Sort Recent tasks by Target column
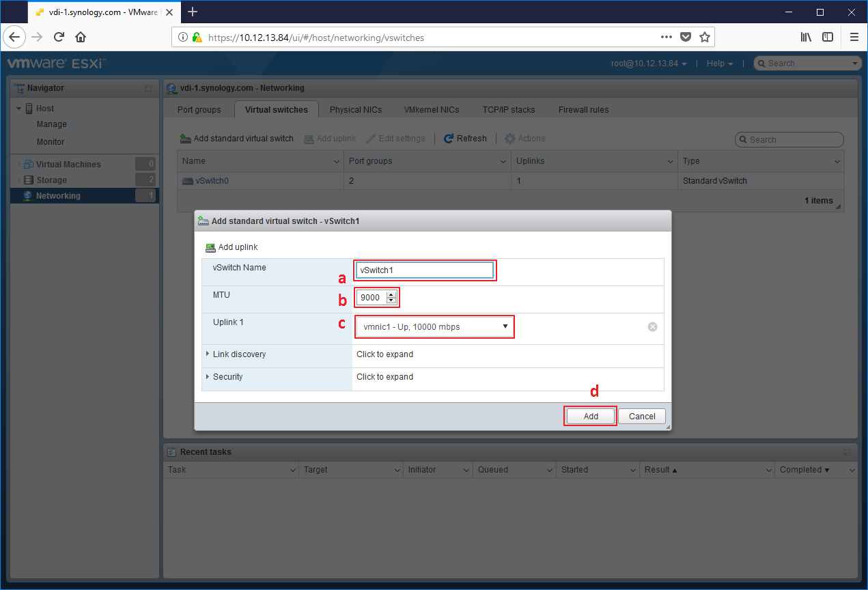 (351, 470)
